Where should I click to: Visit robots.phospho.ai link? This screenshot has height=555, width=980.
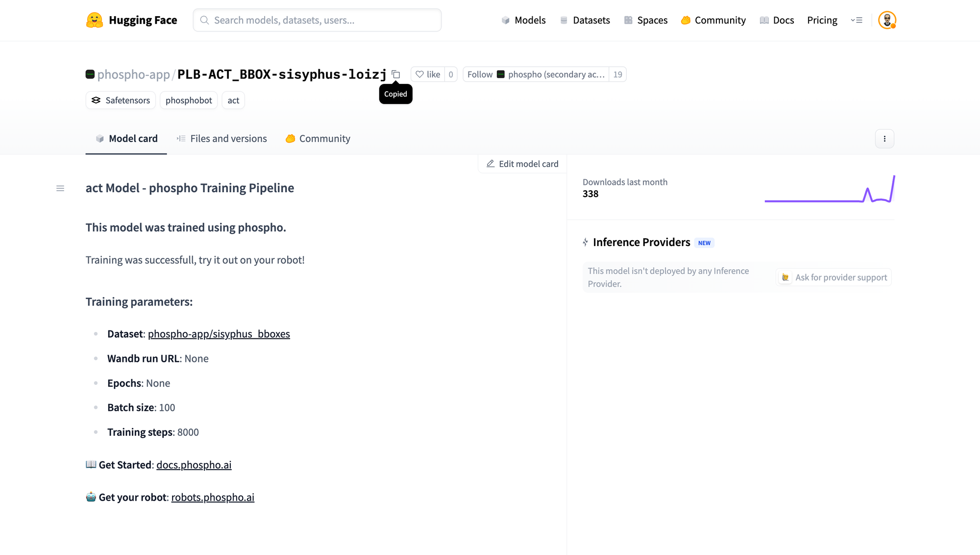213,497
